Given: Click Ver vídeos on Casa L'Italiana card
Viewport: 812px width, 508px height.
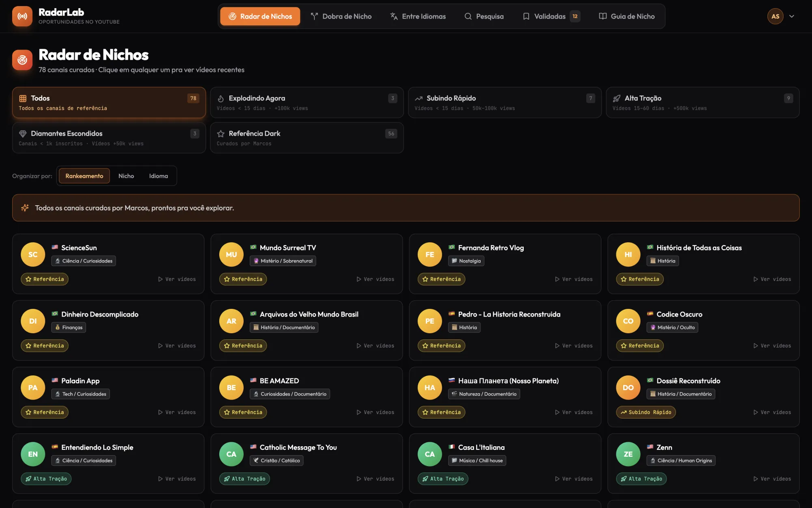Looking at the screenshot, I should [574, 479].
